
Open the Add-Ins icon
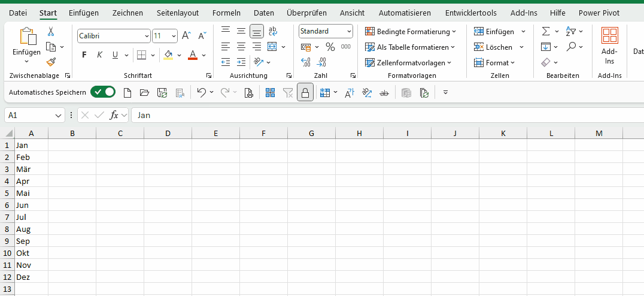click(x=609, y=46)
